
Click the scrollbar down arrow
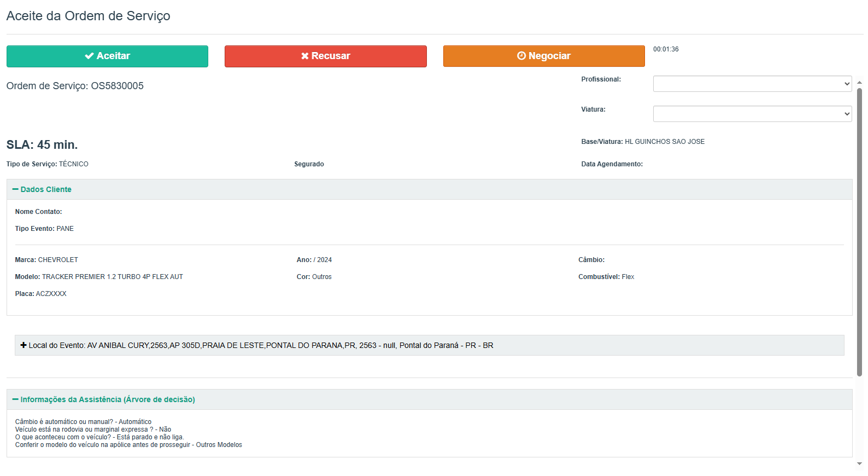tap(859, 464)
